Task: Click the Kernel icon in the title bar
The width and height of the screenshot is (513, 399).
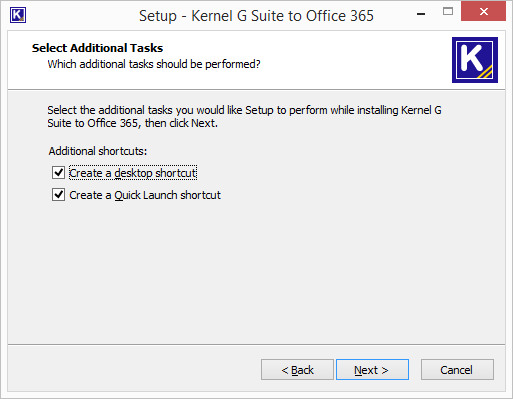Action: point(18,15)
